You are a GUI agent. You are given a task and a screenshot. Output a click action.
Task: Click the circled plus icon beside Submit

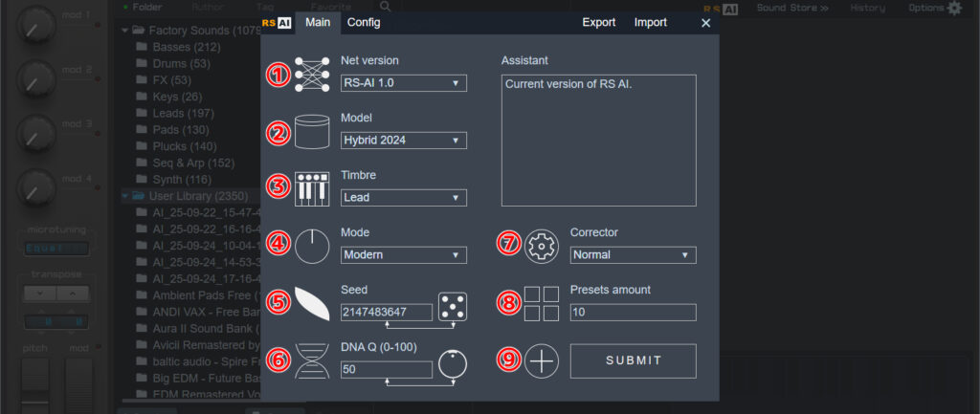tap(542, 361)
